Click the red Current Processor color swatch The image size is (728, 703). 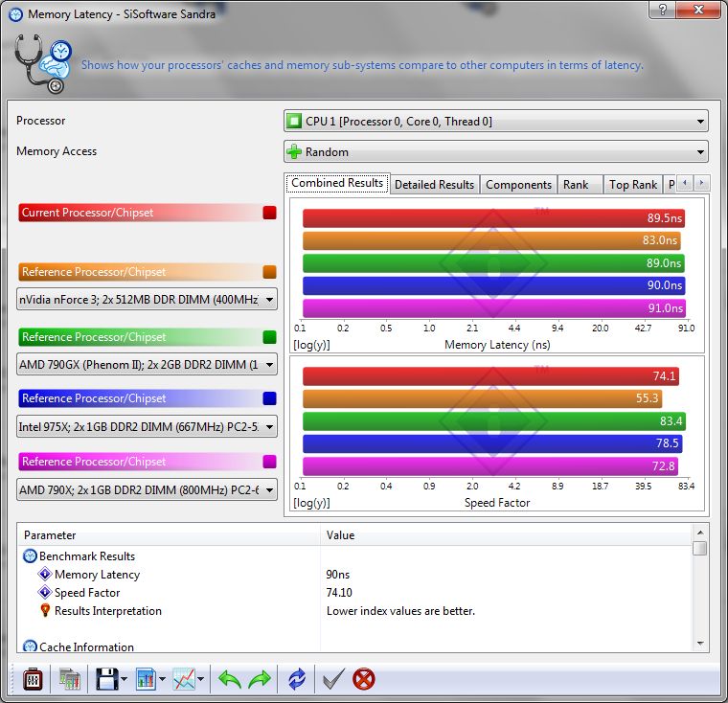click(x=269, y=213)
